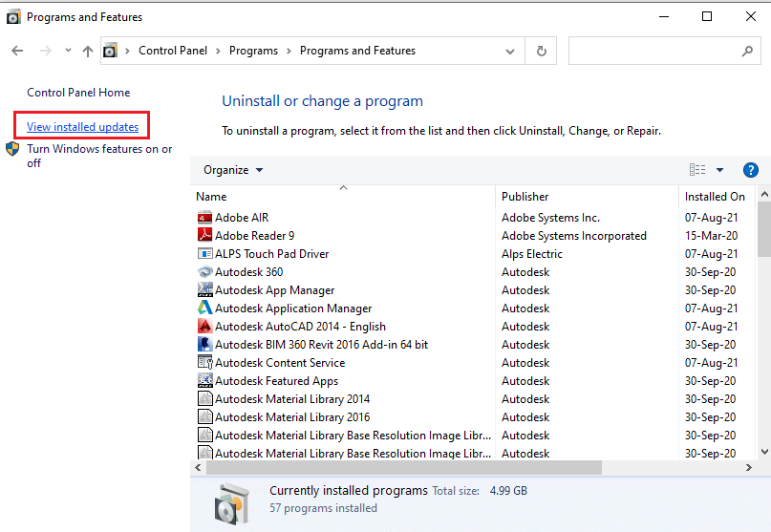This screenshot has width=771, height=532.
Task: Click the installed programs disc icon
Action: [x=231, y=503]
